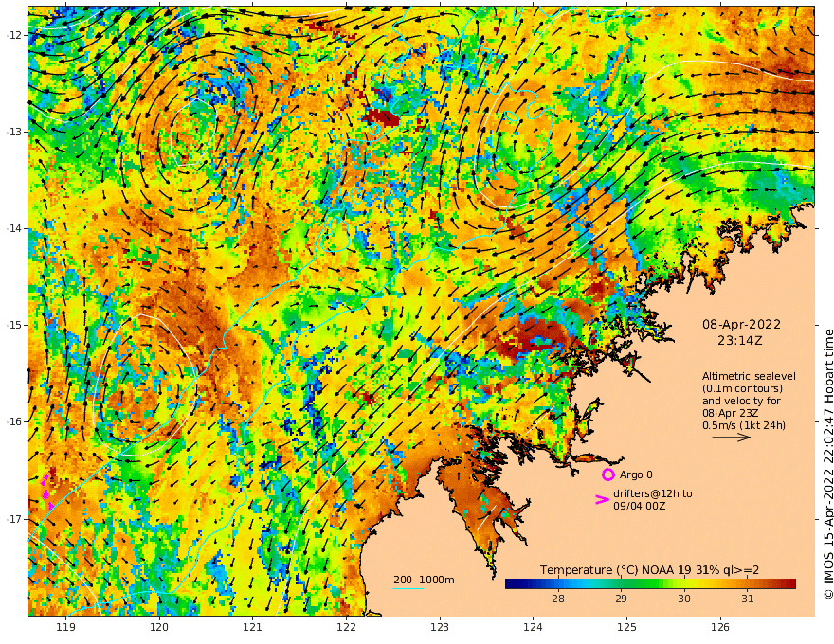834x644 pixels.
Task: Click the '200 1000m' bathymetry label
Action: point(424,580)
